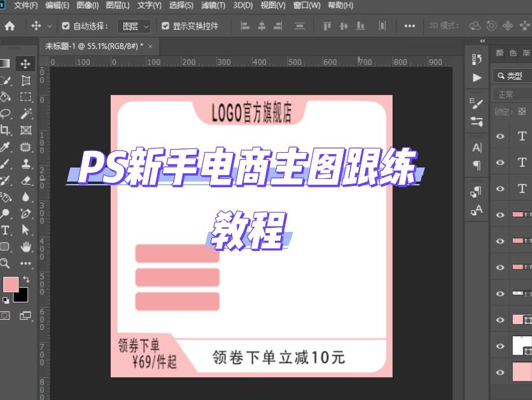532x400 pixels.
Task: Select the Crop tool
Action: point(4,130)
